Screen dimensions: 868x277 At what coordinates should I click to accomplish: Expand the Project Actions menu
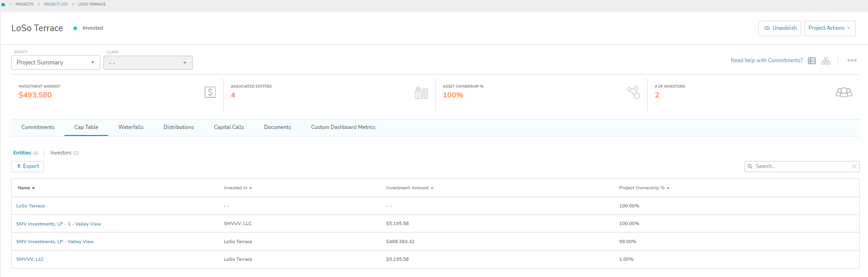click(x=829, y=28)
